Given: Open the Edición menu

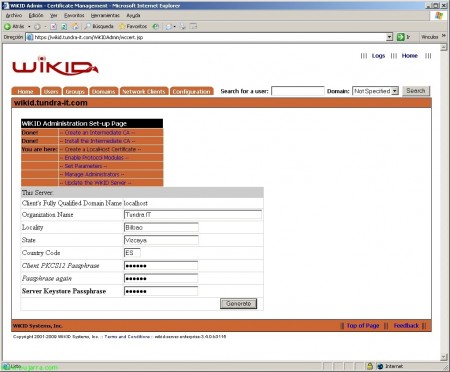Looking at the screenshot, I should click(x=36, y=15).
